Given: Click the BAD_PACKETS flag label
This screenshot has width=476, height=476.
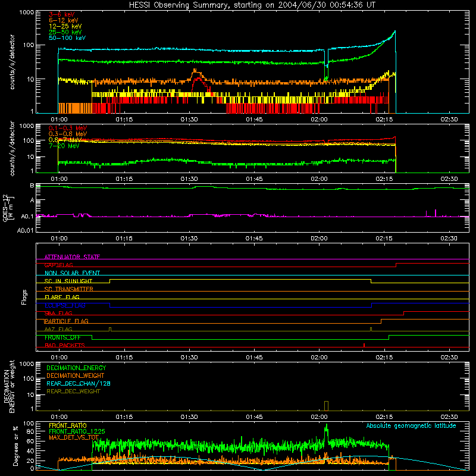Looking at the screenshot, I should 65,345.
